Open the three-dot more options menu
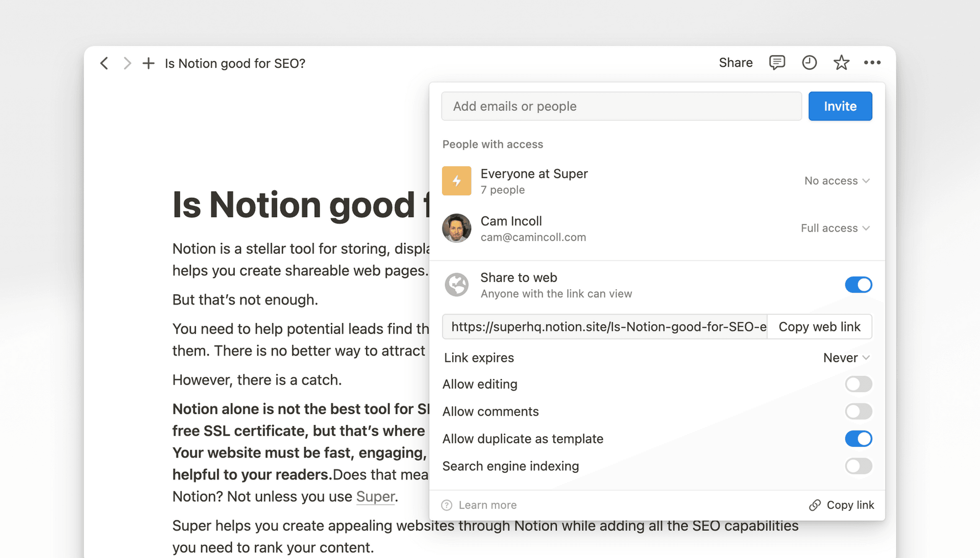980x558 pixels. (x=872, y=63)
